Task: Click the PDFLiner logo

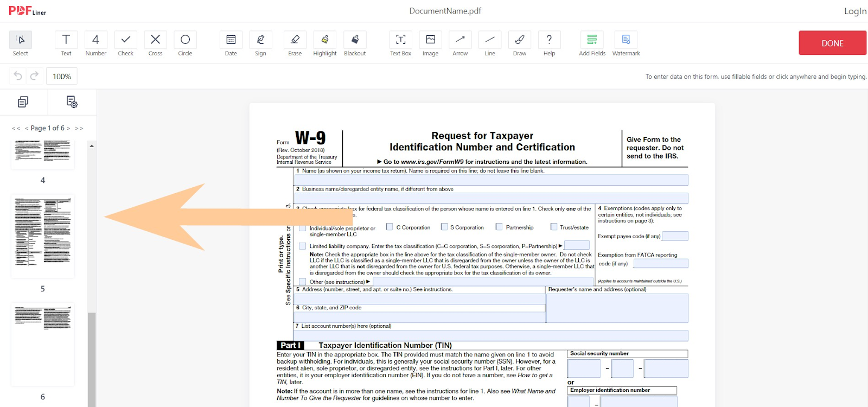Action: pos(27,11)
